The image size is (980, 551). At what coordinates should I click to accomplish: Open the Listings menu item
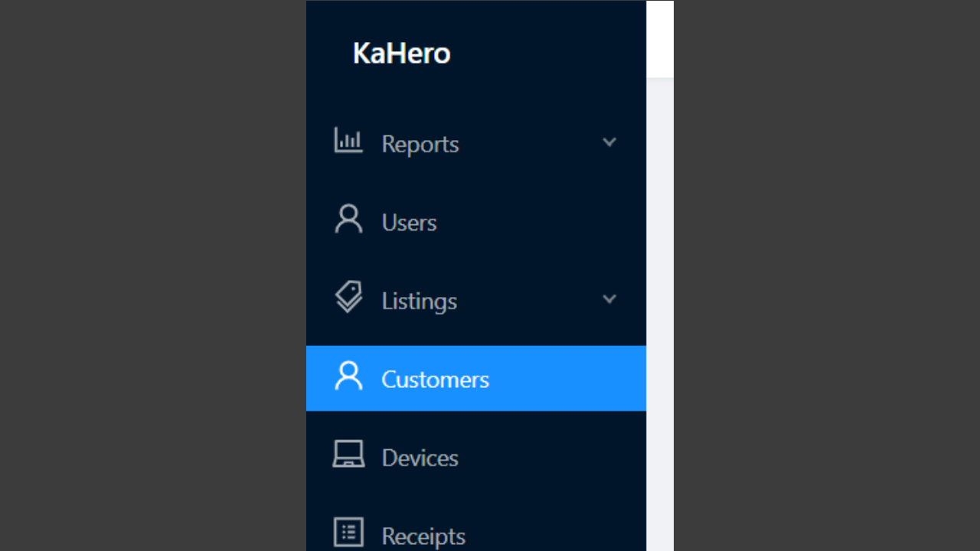(476, 300)
